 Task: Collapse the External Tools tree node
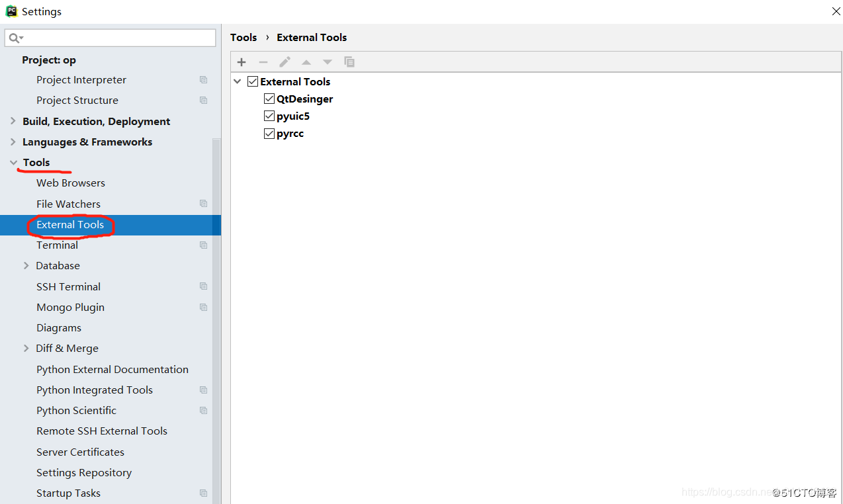pos(238,81)
